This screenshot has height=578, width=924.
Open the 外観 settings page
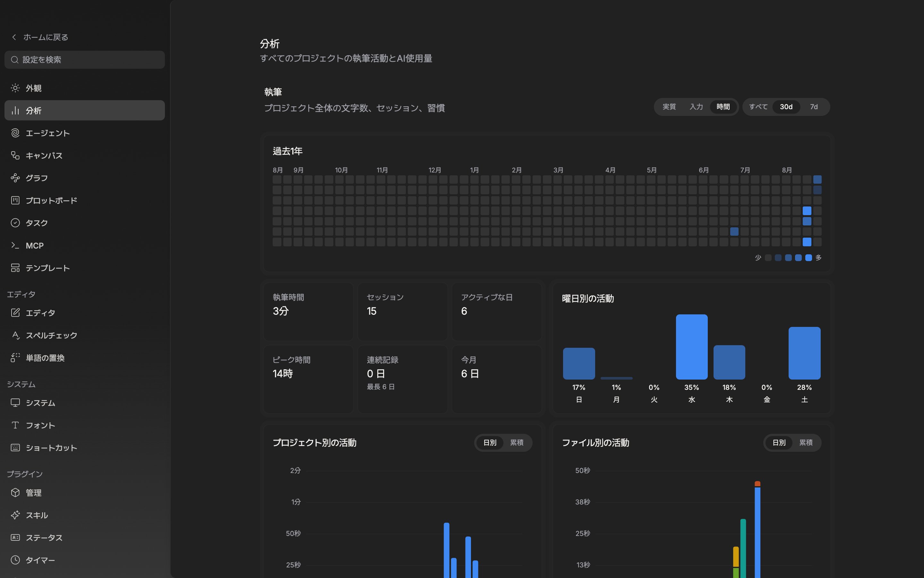84,88
